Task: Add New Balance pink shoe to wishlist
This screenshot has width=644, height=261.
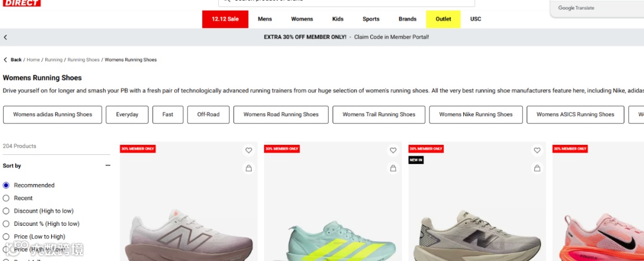Action: point(249,151)
